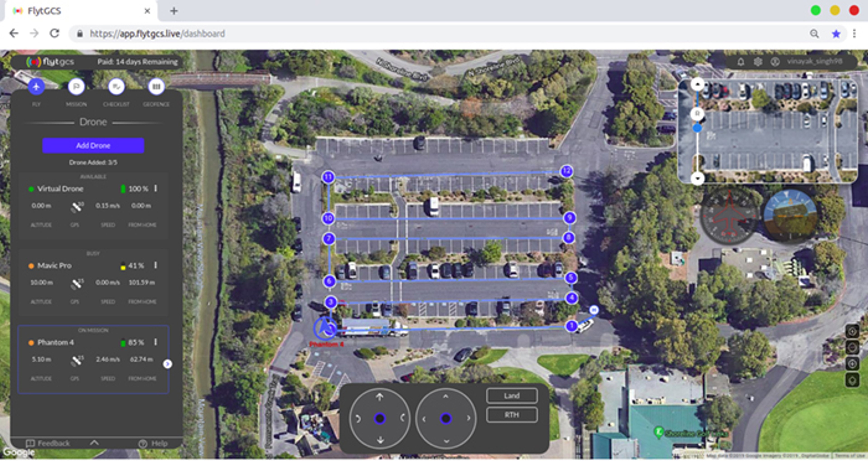
Task: Open the Mavic Pro options menu
Action: [x=156, y=265]
